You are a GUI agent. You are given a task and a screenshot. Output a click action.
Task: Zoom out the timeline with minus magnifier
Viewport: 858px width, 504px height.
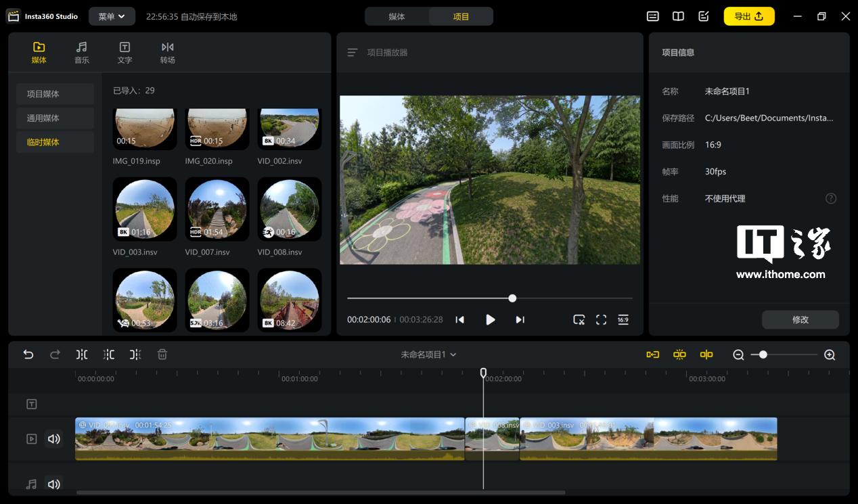pyautogui.click(x=738, y=354)
